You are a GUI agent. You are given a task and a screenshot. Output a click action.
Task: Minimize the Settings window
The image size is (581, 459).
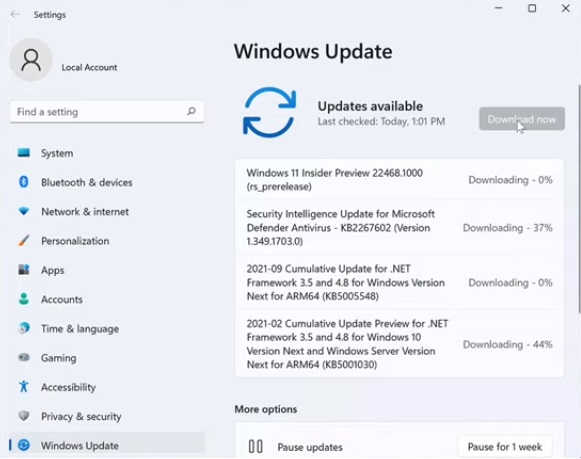point(498,8)
